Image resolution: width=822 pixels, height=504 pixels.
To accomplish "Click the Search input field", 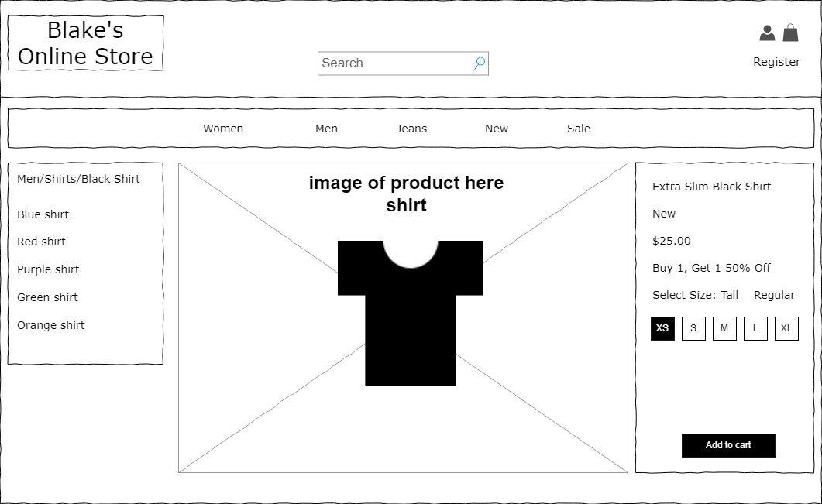I will tap(387, 63).
